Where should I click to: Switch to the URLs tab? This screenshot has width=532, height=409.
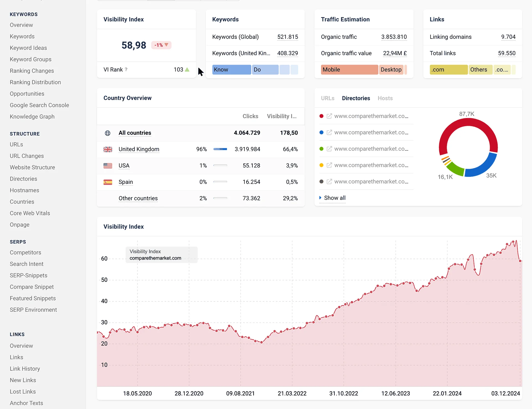pos(328,98)
